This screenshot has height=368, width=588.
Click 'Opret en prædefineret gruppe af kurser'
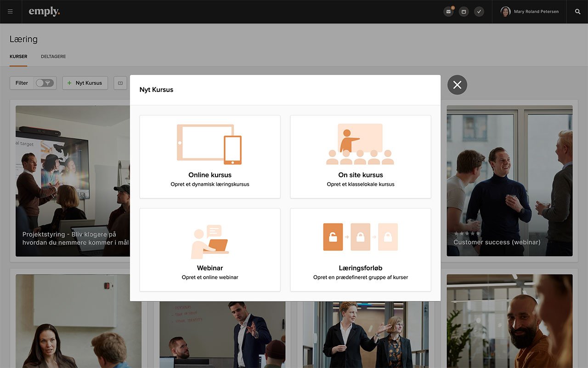pos(361,277)
